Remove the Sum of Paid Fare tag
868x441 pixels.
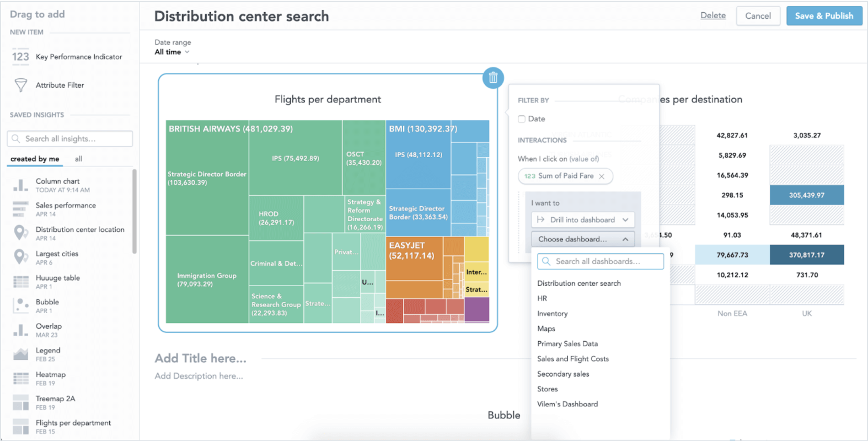point(602,176)
